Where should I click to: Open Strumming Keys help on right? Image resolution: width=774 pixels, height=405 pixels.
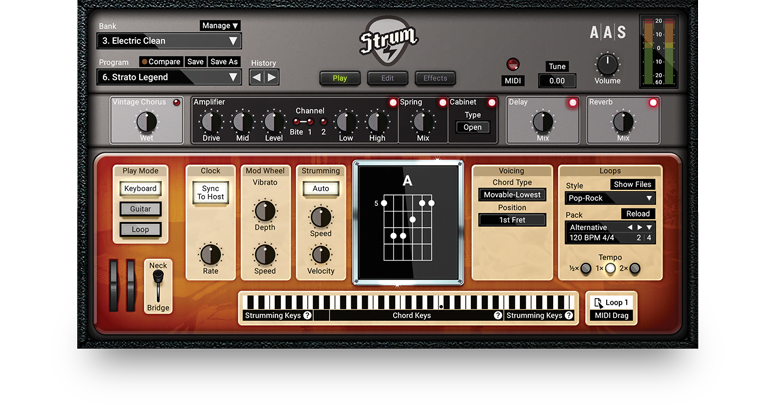569,315
